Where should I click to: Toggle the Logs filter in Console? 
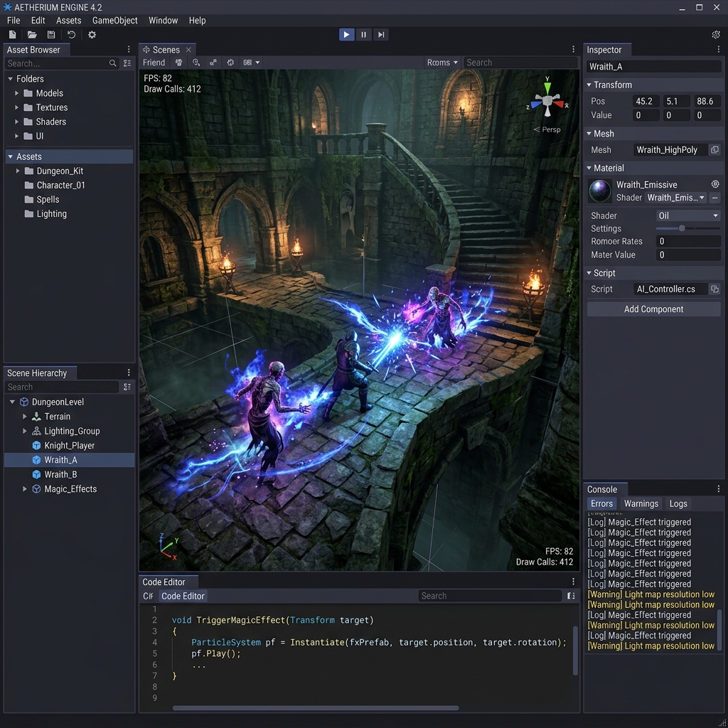point(678,504)
